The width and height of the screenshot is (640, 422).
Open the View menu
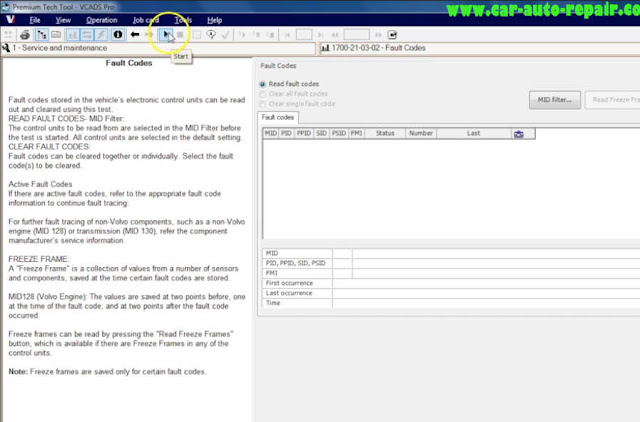[x=63, y=20]
